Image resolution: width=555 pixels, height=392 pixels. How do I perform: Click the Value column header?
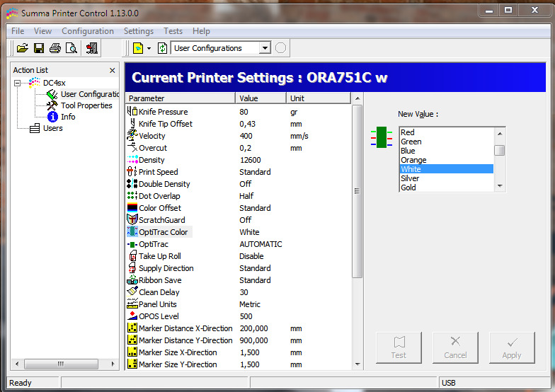click(261, 98)
